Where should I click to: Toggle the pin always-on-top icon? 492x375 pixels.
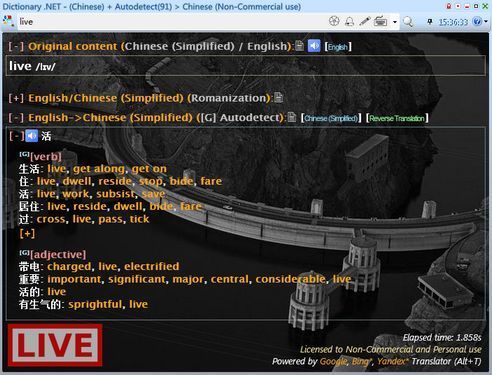430,22
